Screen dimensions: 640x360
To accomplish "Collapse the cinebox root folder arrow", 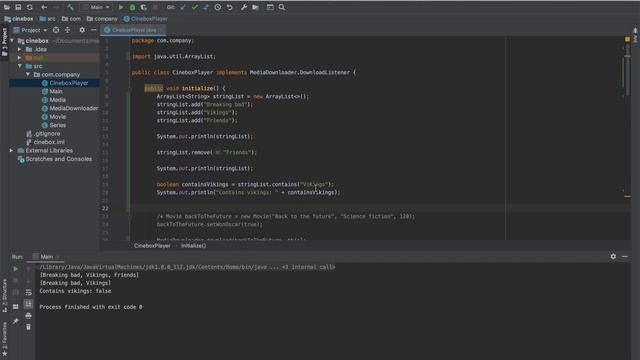I will pyautogui.click(x=12, y=41).
